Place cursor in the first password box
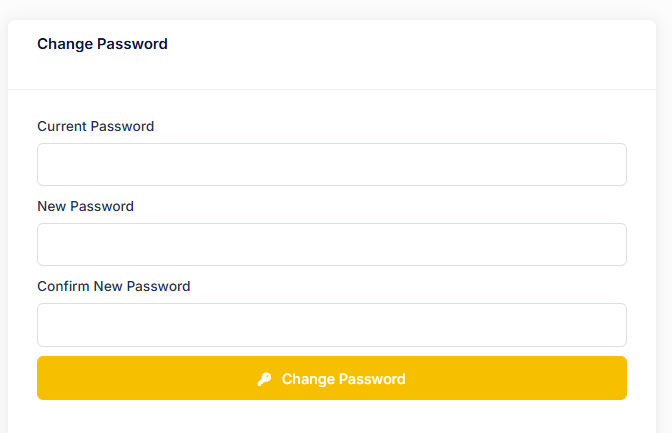672x433 pixels. (x=331, y=164)
